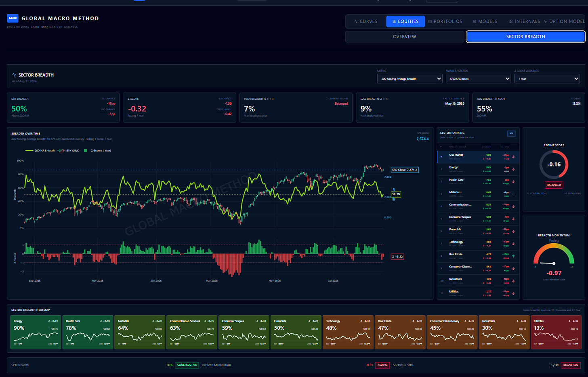The height and width of the screenshot is (377, 588).
Task: Open the Metric dropdown for moving average breadth
Action: click(x=410, y=79)
